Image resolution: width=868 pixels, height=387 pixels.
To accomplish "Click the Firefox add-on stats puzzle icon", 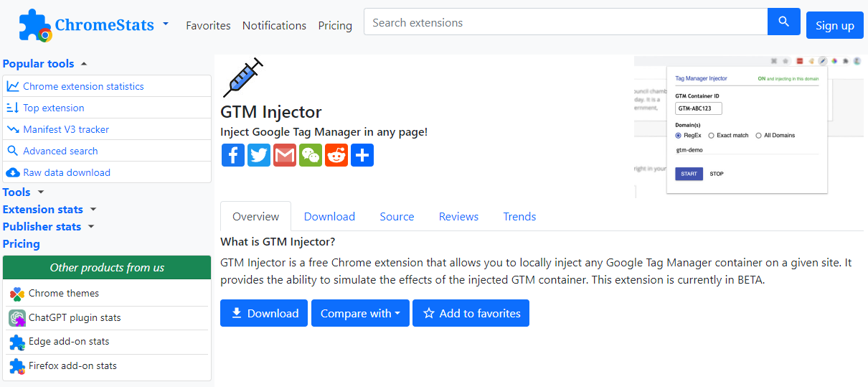I will point(17,366).
